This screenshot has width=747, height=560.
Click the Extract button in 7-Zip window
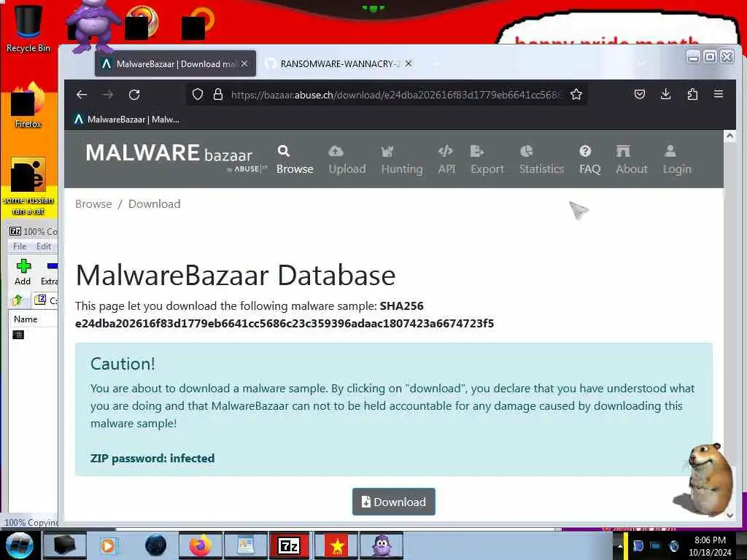[49, 272]
